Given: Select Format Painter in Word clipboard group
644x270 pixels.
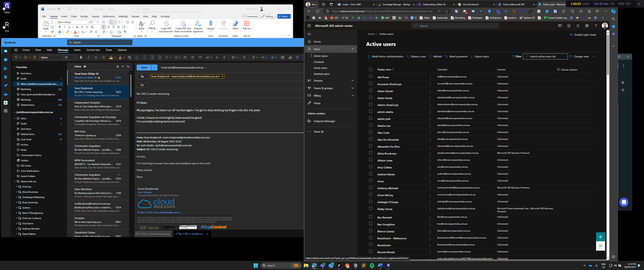Looking at the screenshot, I should 52,32.
